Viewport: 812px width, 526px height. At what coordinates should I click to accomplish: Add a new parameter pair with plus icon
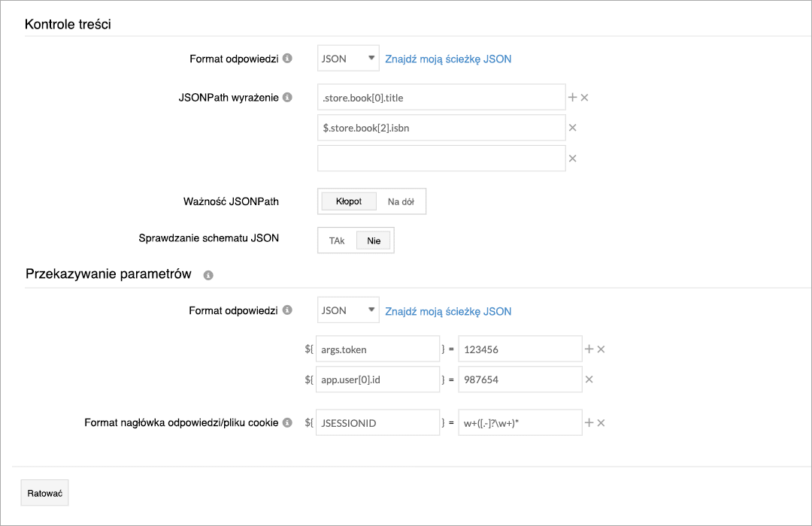[x=591, y=348]
